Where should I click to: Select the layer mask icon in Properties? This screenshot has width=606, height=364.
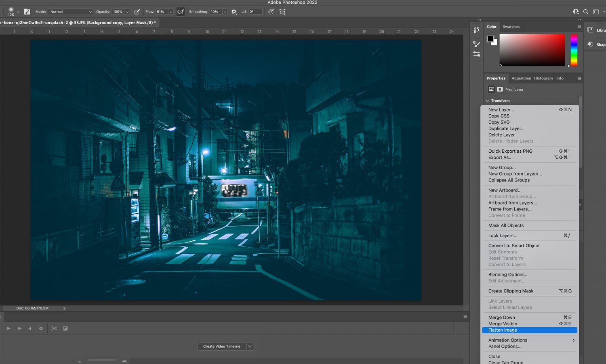click(x=500, y=89)
